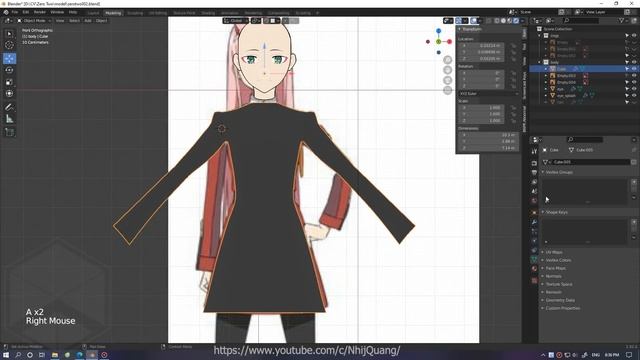Open the Output properties tab
The image size is (640, 360).
tap(534, 172)
